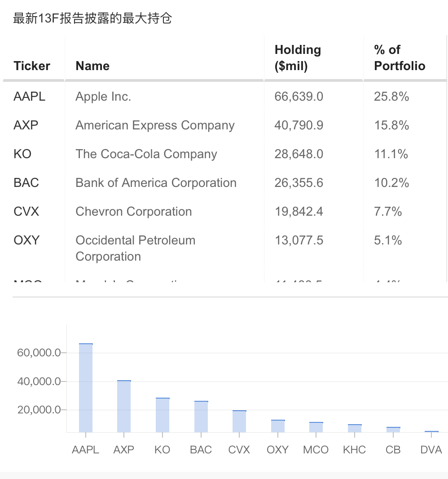Select the BAC chart bar
The height and width of the screenshot is (479, 448).
click(201, 417)
